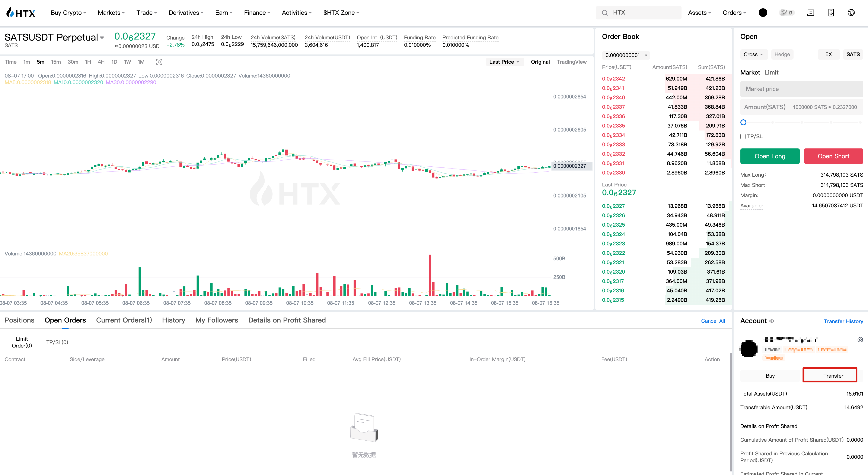
Task: Toggle Account balance visibility eye
Action: [x=772, y=321]
